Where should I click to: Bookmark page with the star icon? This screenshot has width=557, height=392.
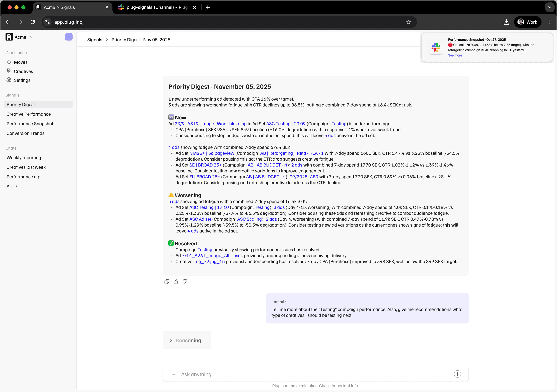point(409,22)
